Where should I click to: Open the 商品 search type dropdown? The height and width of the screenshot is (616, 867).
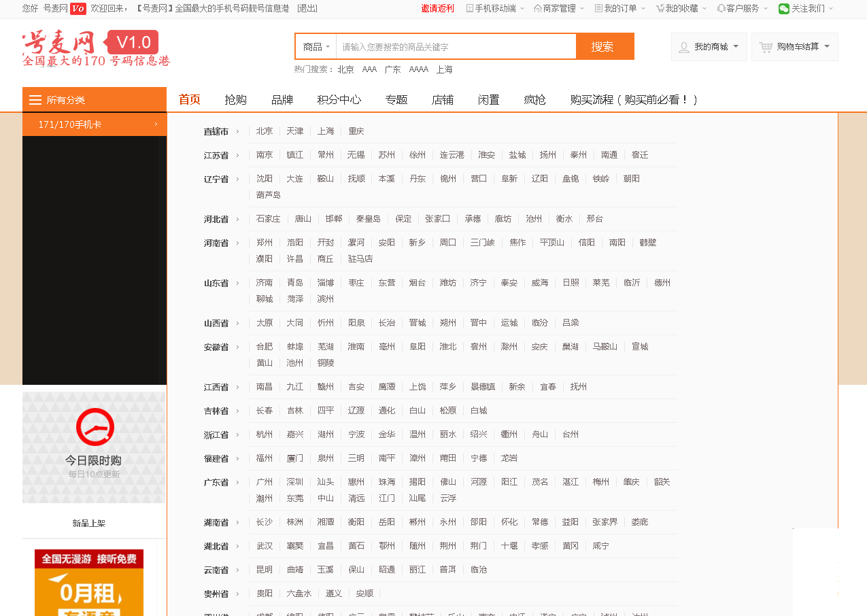pyautogui.click(x=316, y=47)
